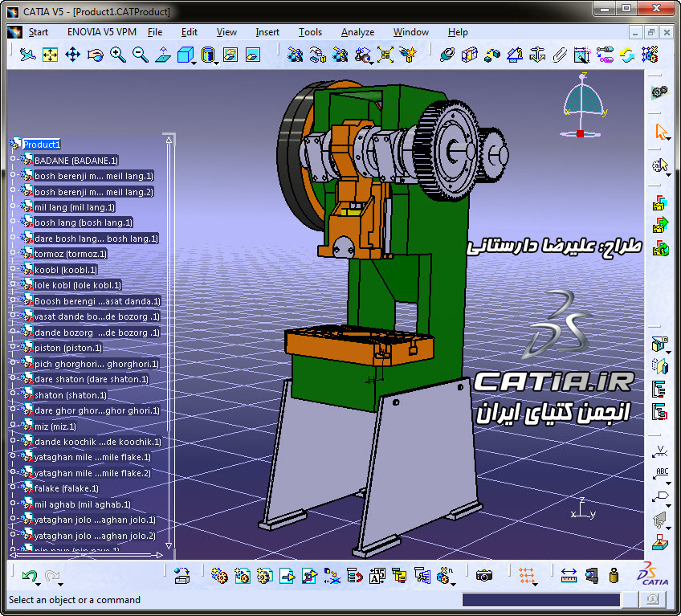This screenshot has width=681, height=616.
Task: Activate the Fly Mode airplane icon
Action: coord(28,55)
